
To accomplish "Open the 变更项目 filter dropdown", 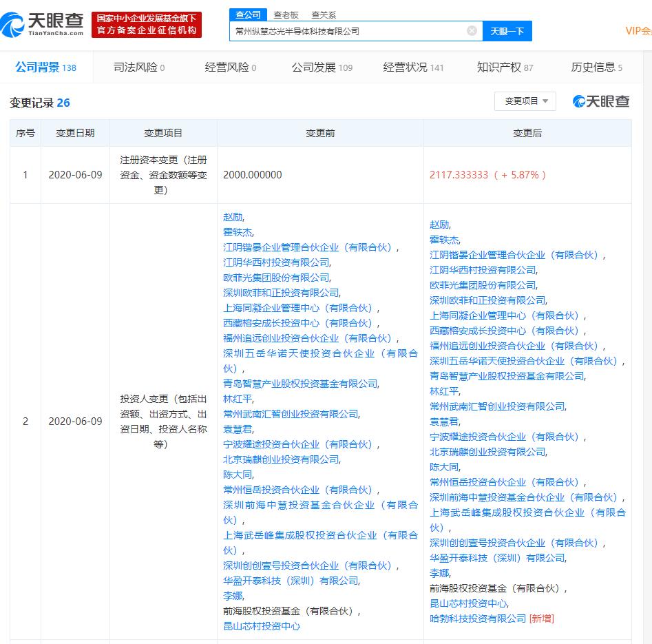I will point(525,101).
